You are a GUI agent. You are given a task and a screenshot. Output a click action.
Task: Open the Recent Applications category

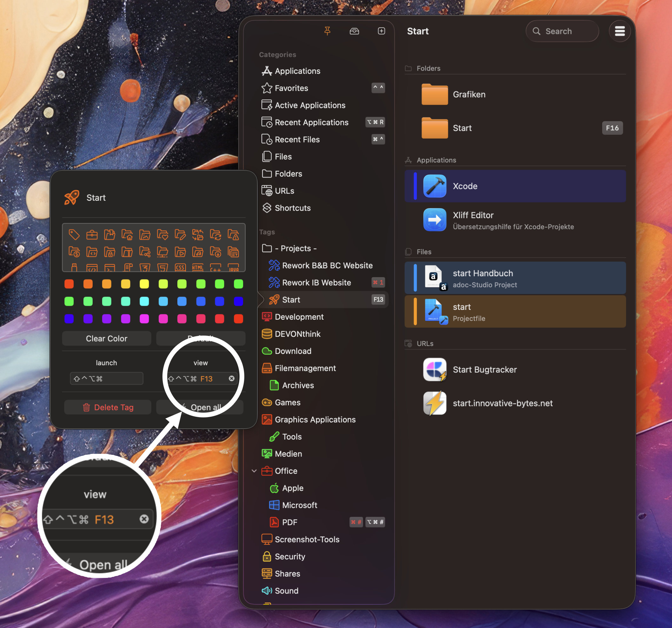tap(311, 122)
